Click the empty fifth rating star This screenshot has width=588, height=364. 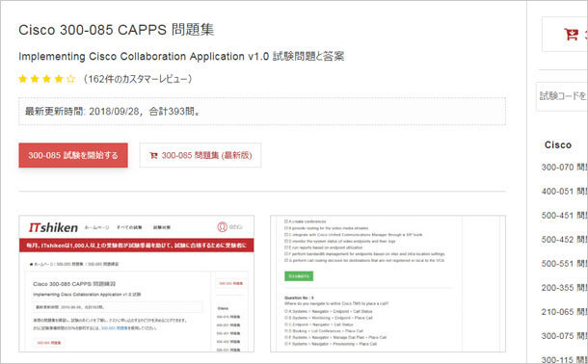pyautogui.click(x=70, y=79)
